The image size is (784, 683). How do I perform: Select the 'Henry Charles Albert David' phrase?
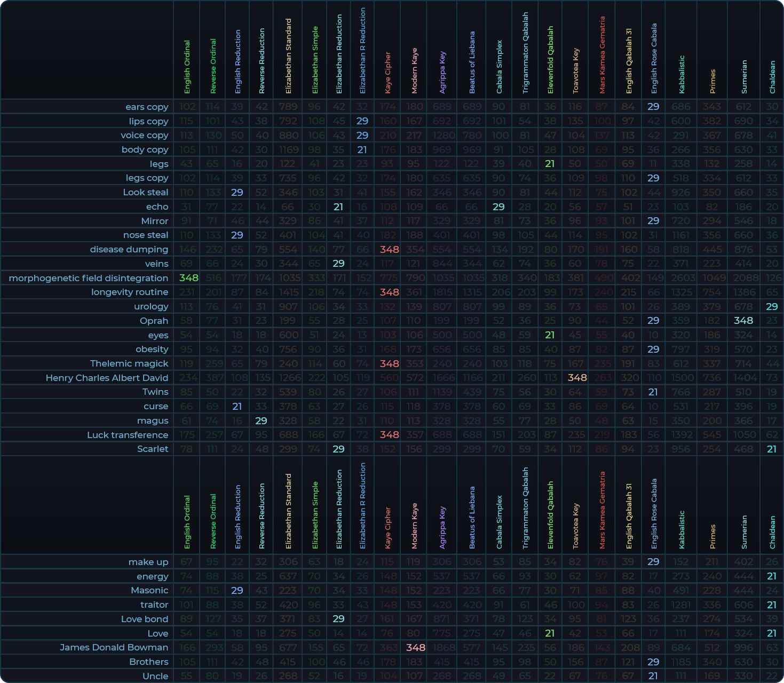(107, 378)
